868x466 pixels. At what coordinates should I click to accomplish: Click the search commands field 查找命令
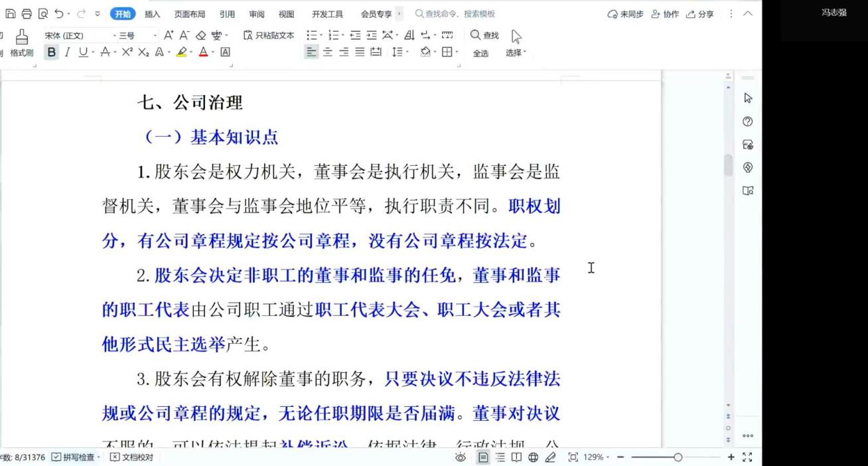(458, 14)
